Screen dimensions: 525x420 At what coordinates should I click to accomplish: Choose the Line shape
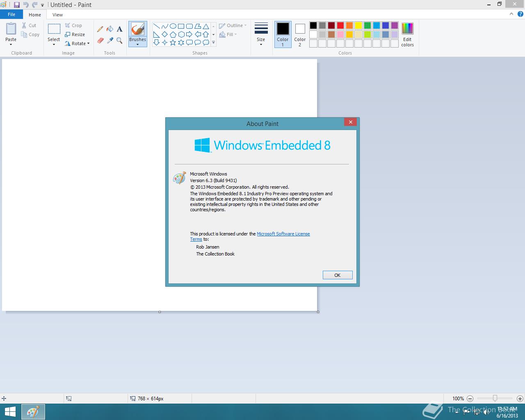157,26
